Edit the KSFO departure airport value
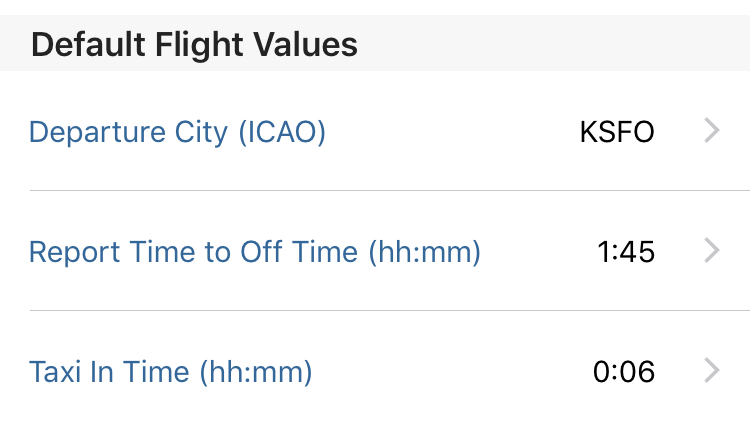Viewport: 750px width, 430px height. tap(617, 132)
